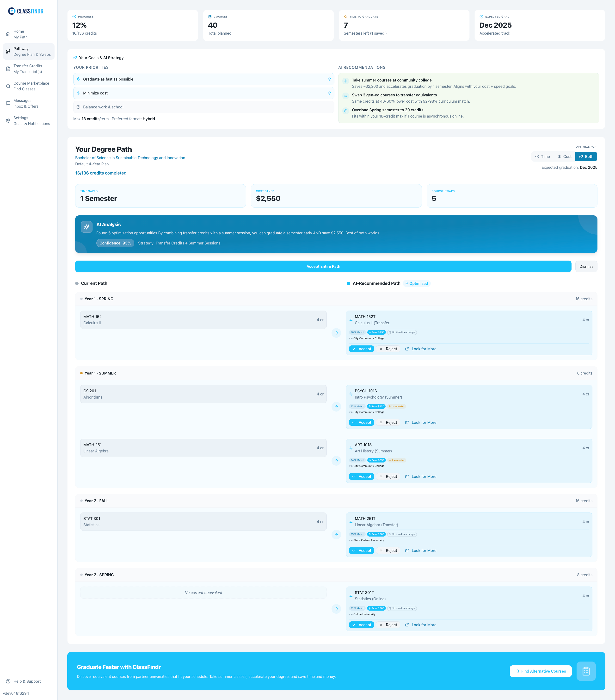Click the Transfer Credits document icon
The width and height of the screenshot is (615, 700).
point(8,69)
